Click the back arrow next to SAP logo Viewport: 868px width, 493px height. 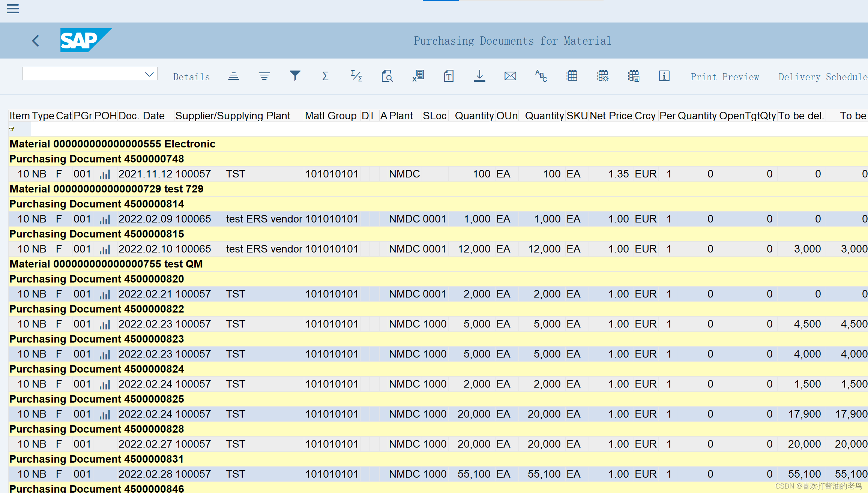[x=36, y=41]
